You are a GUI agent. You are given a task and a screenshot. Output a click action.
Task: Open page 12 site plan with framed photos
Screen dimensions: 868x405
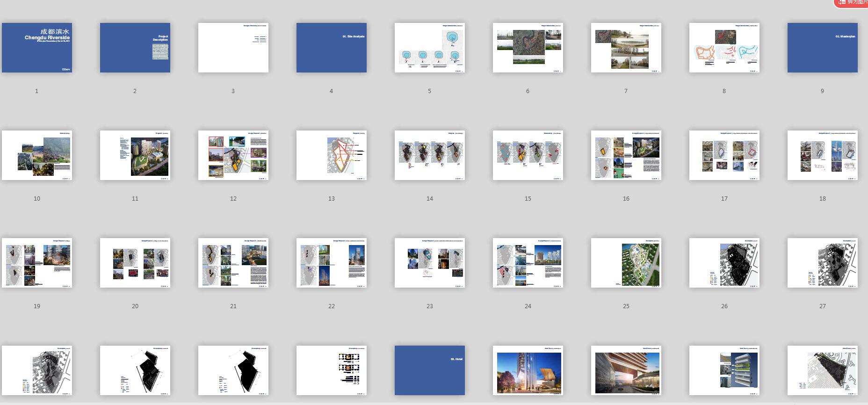click(x=233, y=155)
